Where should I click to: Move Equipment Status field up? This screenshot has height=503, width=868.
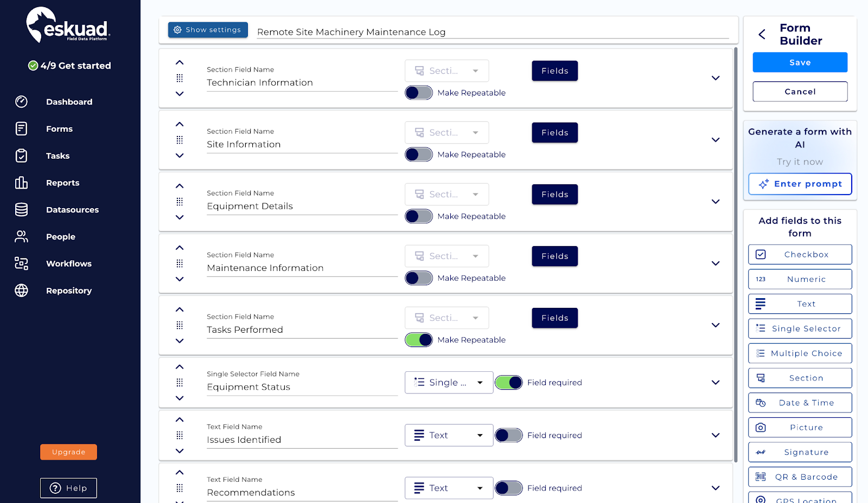[x=180, y=367]
